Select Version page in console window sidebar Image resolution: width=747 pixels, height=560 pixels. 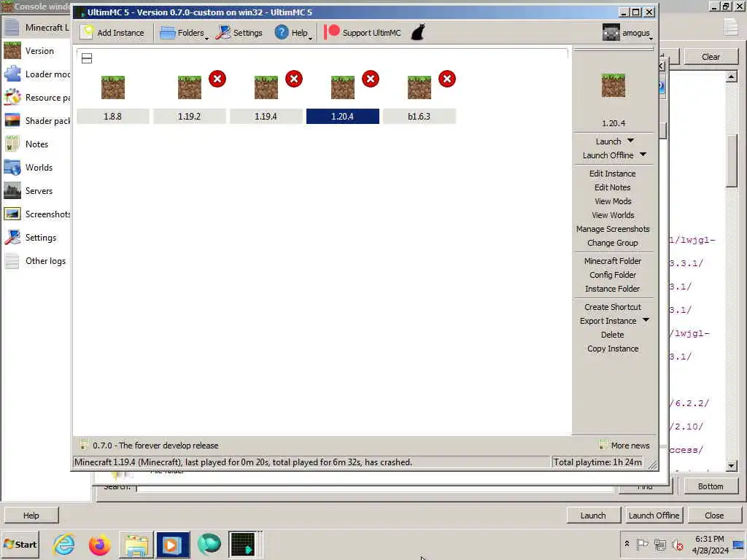[x=36, y=51]
